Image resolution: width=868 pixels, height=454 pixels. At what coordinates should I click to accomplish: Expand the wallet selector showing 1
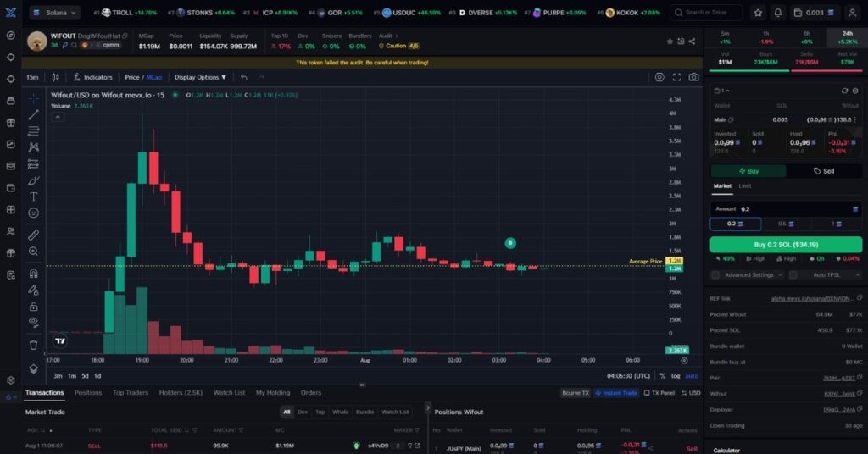pos(722,91)
